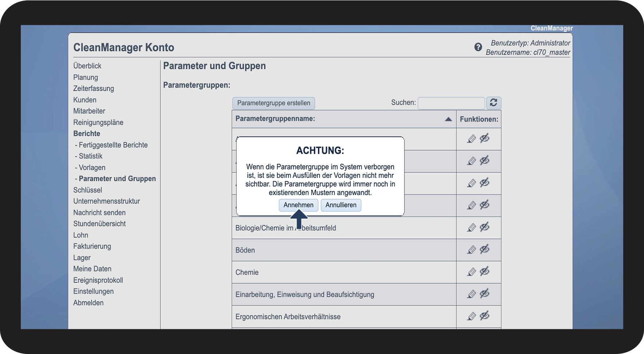Click the refresh icon beside search
644x354 pixels.
tap(493, 103)
